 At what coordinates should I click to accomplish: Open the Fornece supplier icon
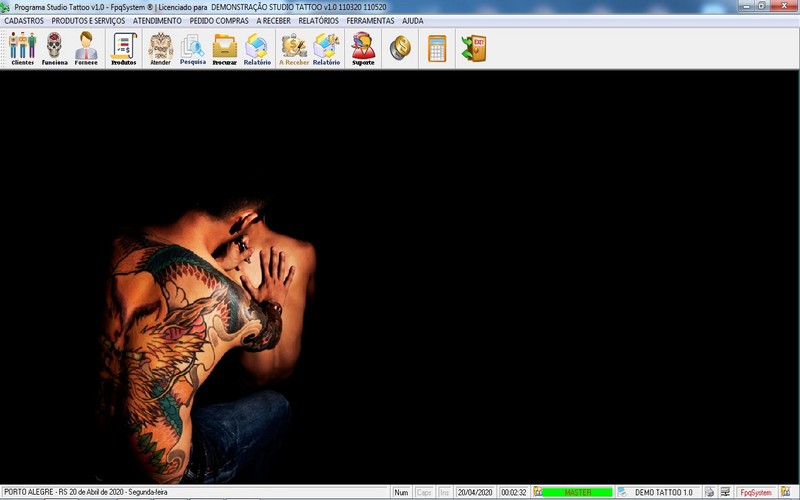tap(87, 48)
